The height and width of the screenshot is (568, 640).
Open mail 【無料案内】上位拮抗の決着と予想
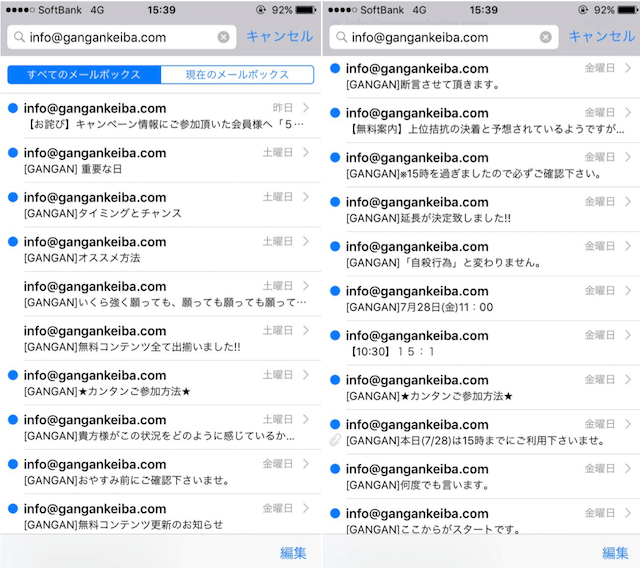pyautogui.click(x=482, y=120)
